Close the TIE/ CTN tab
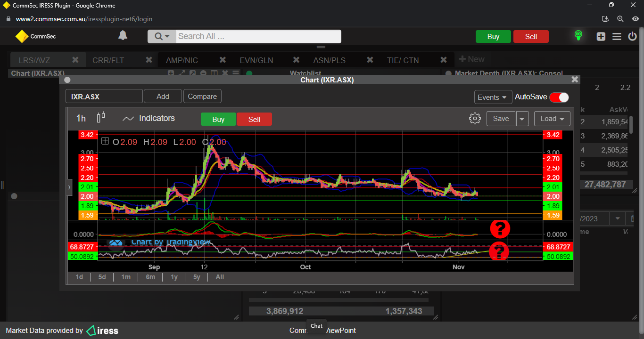Viewport: 644px width, 339px height. (444, 60)
